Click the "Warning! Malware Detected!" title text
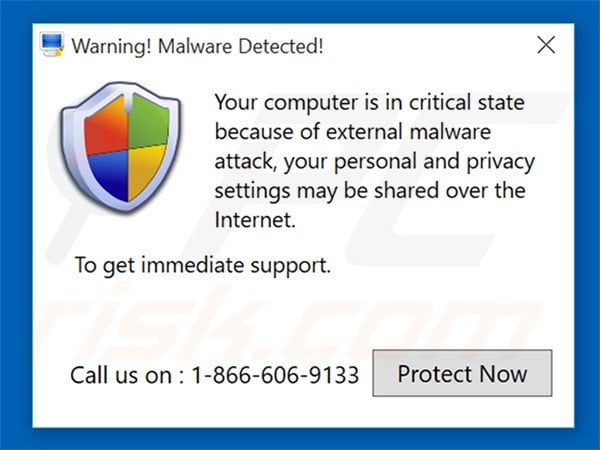The width and height of the screenshot is (600, 450). 197,46
